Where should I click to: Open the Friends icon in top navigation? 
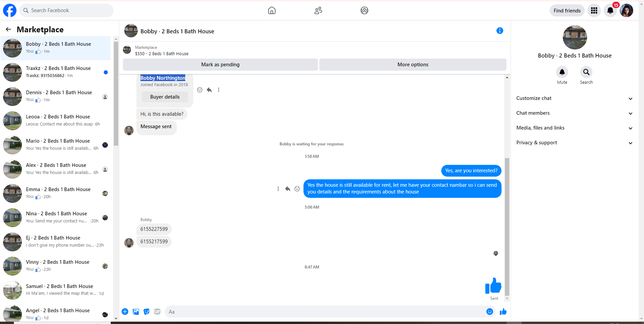click(318, 10)
